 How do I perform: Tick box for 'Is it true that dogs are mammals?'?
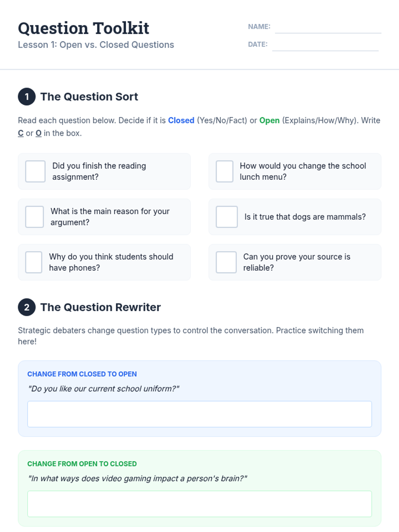227,217
